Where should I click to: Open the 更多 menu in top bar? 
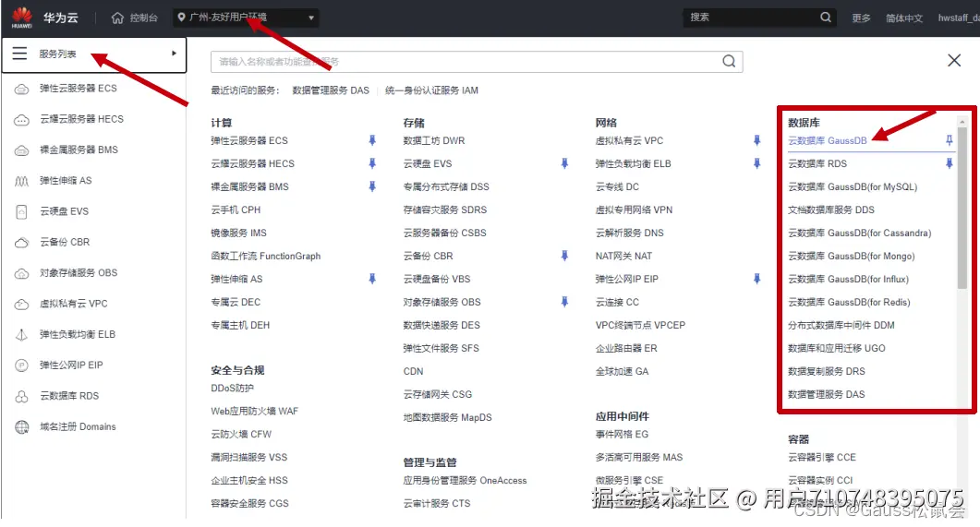coord(861,18)
